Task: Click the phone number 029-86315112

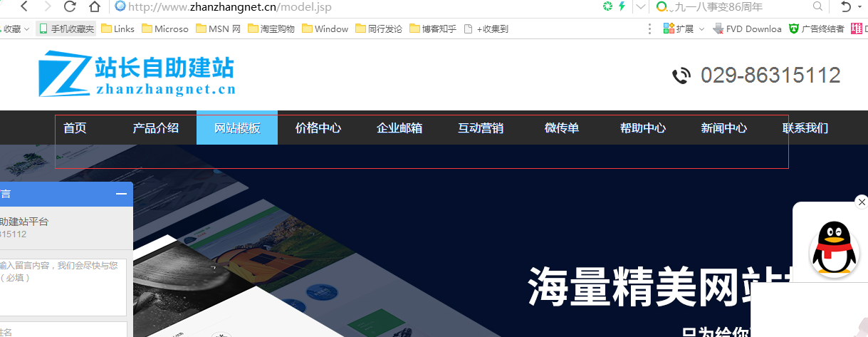Action: point(770,76)
